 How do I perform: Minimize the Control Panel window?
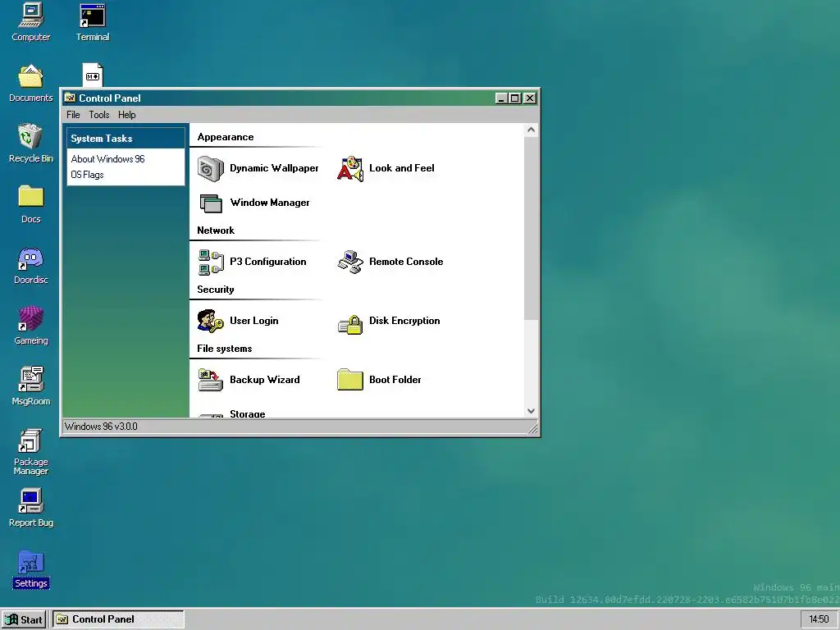click(x=501, y=98)
